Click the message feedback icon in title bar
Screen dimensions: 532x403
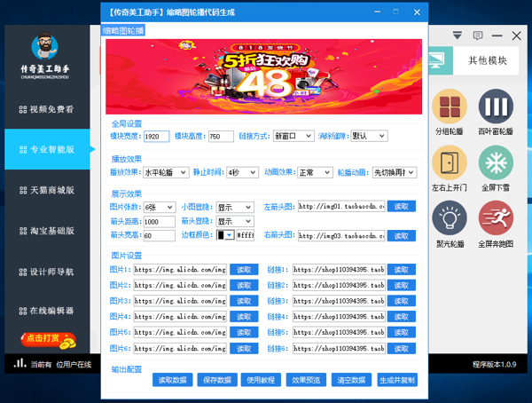click(478, 36)
